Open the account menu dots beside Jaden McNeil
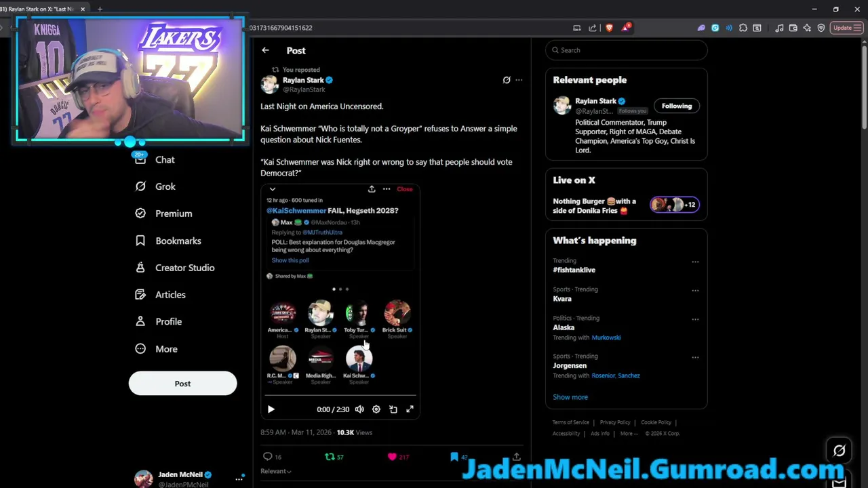868x488 pixels. click(x=239, y=479)
